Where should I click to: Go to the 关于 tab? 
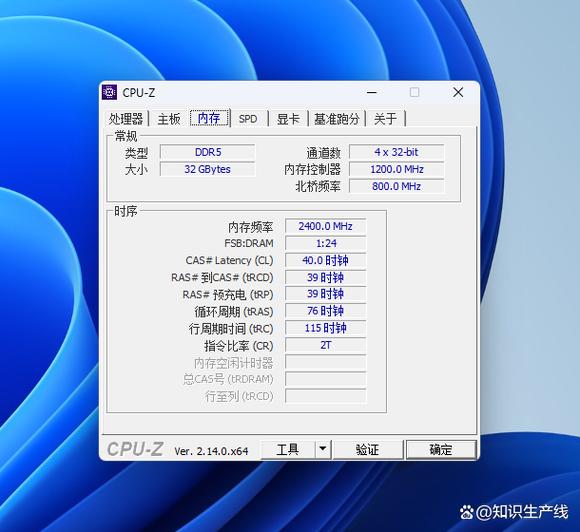pyautogui.click(x=385, y=119)
